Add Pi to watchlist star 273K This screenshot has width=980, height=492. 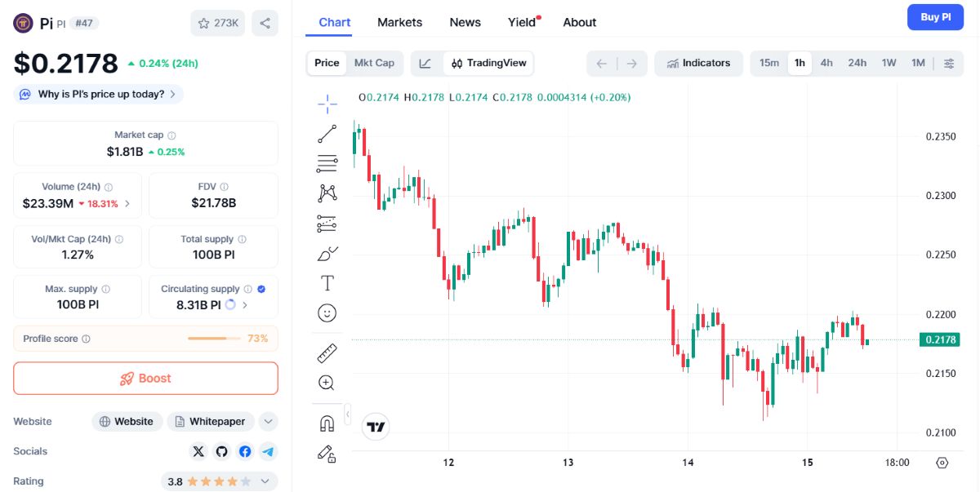click(217, 23)
